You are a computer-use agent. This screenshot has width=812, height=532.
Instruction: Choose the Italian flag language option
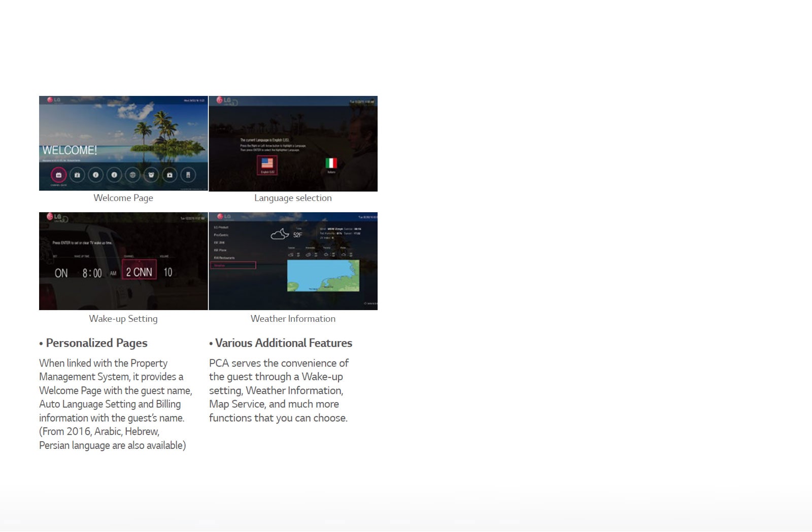pos(331,163)
